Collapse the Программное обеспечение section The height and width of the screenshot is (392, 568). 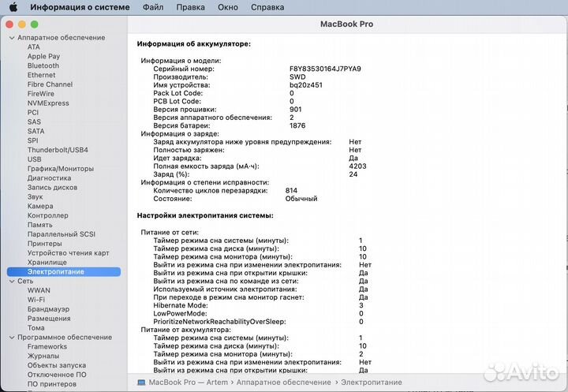[x=12, y=338]
